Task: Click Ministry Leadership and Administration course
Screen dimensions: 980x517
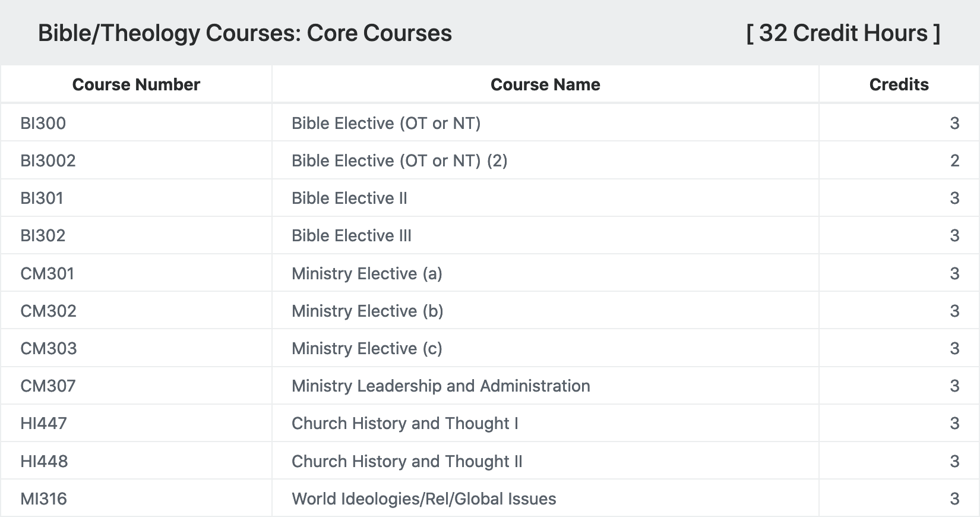Action: [x=441, y=386]
